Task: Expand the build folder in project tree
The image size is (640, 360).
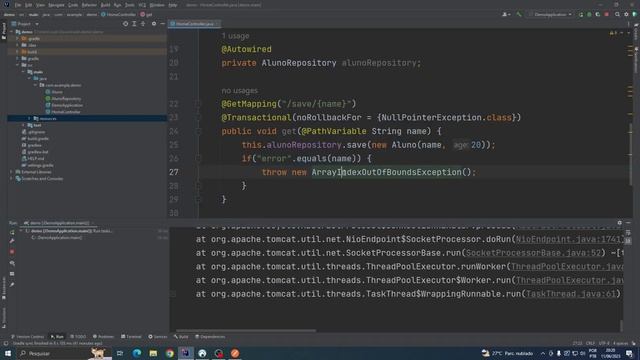Action: point(17,52)
